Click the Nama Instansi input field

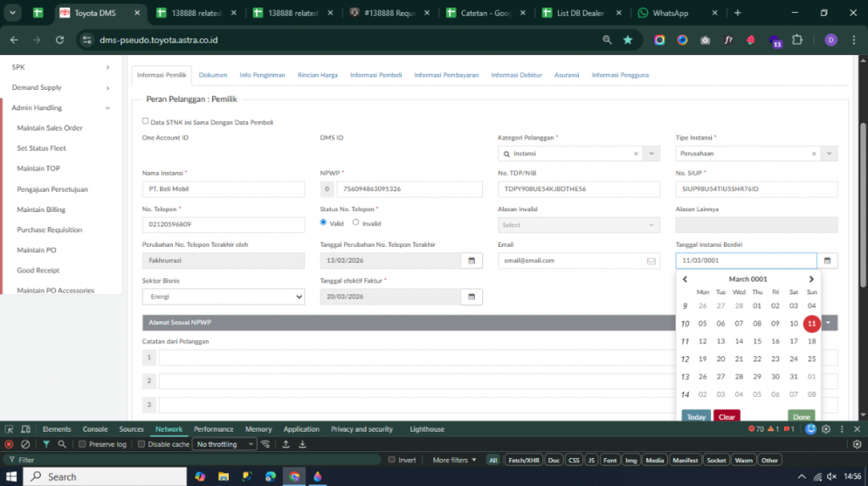click(x=223, y=188)
